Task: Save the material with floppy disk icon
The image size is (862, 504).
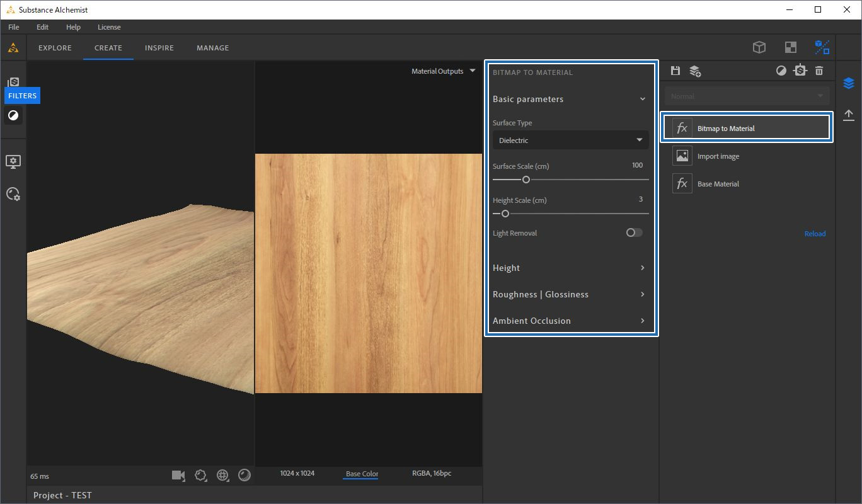Action: coord(675,71)
